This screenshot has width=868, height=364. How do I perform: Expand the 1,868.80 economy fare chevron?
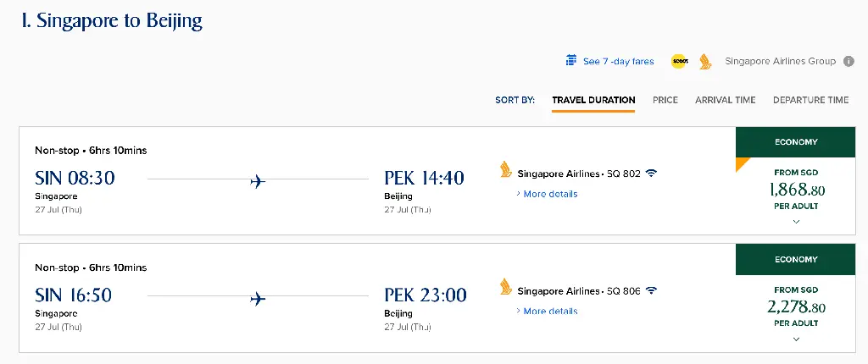coord(796,222)
